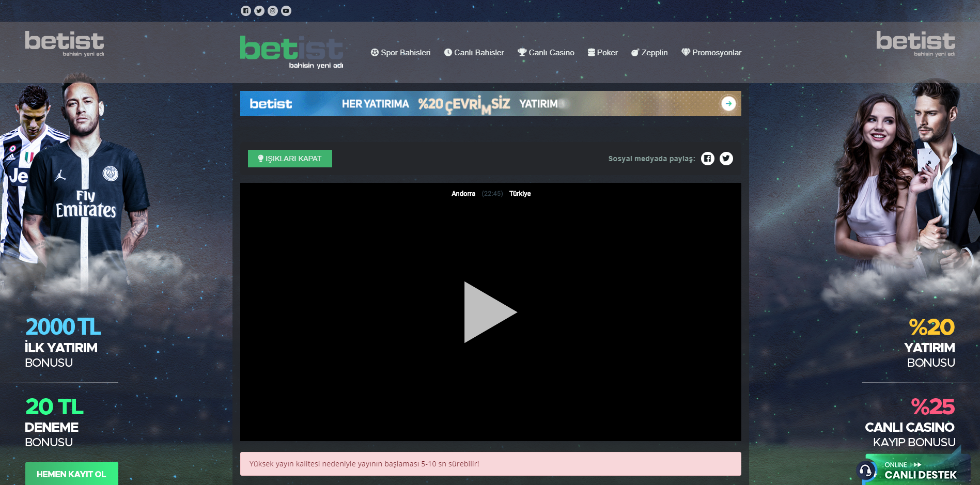Image resolution: width=980 pixels, height=485 pixels.
Task: Open the Instagram icon in top bar
Action: (273, 11)
